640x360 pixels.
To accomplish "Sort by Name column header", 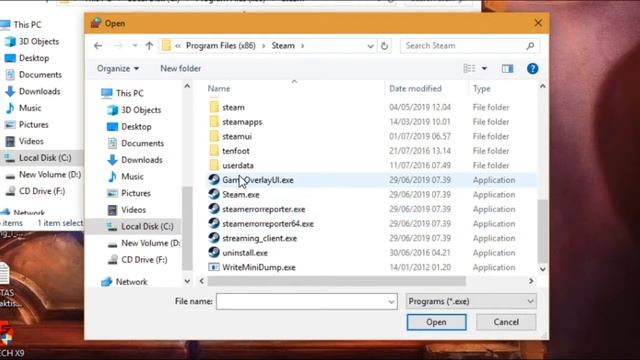I will [x=219, y=89].
